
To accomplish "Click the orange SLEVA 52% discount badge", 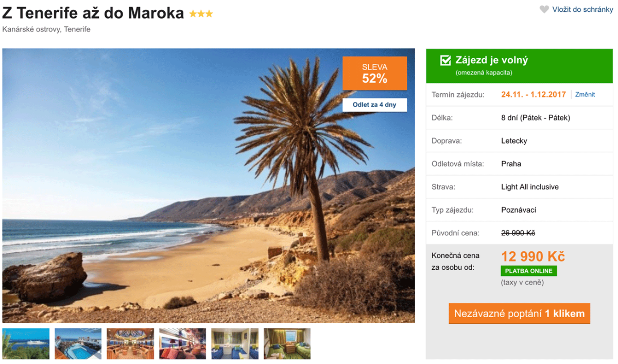I will click(374, 74).
